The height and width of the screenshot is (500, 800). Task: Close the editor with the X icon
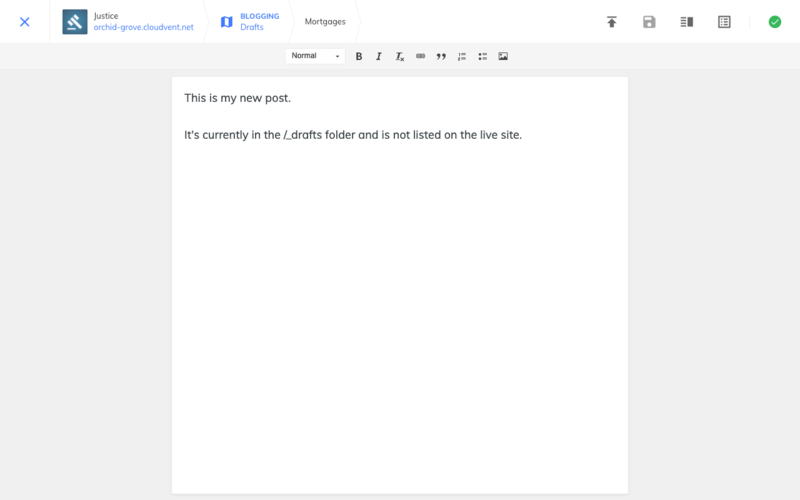point(24,22)
